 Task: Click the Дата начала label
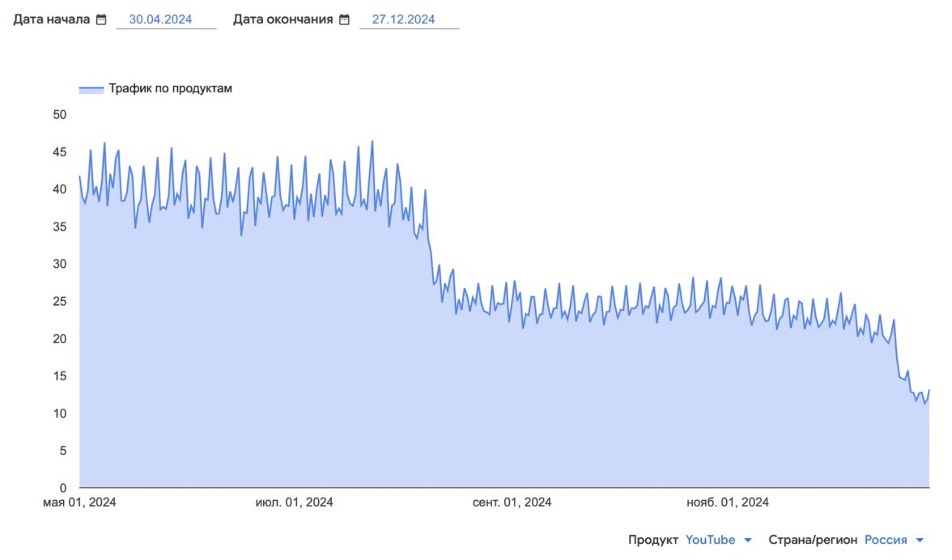coord(52,19)
